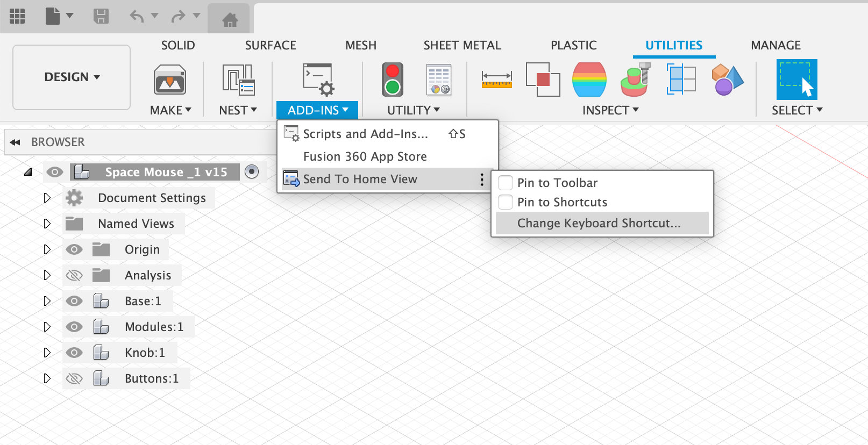
Task: Select the Zebra Analysis striped tool
Action: (589, 80)
